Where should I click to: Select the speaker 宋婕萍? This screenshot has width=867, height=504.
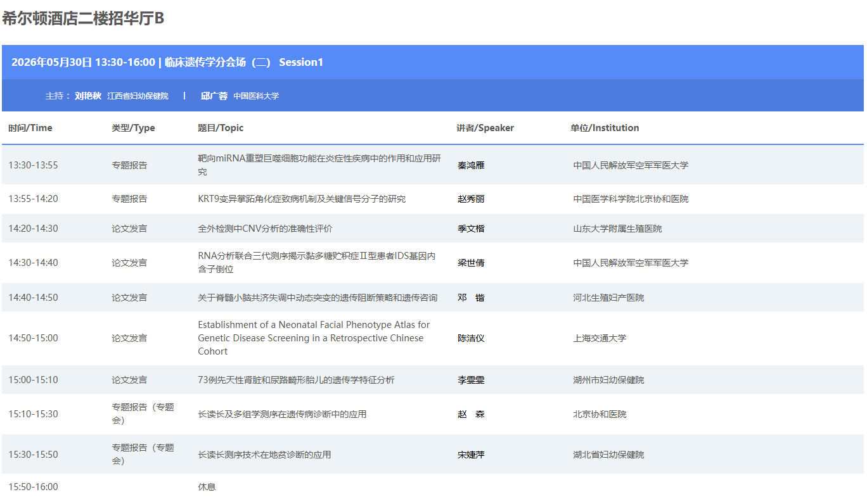pos(471,455)
